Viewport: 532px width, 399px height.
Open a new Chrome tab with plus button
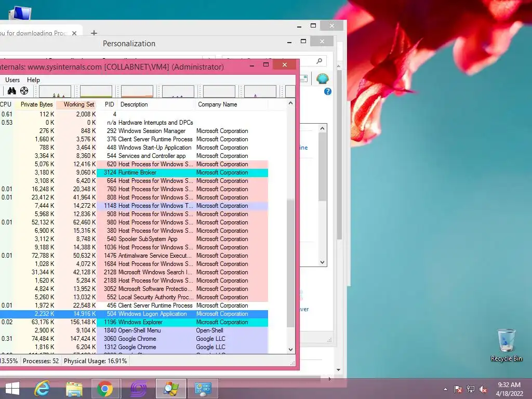point(94,33)
